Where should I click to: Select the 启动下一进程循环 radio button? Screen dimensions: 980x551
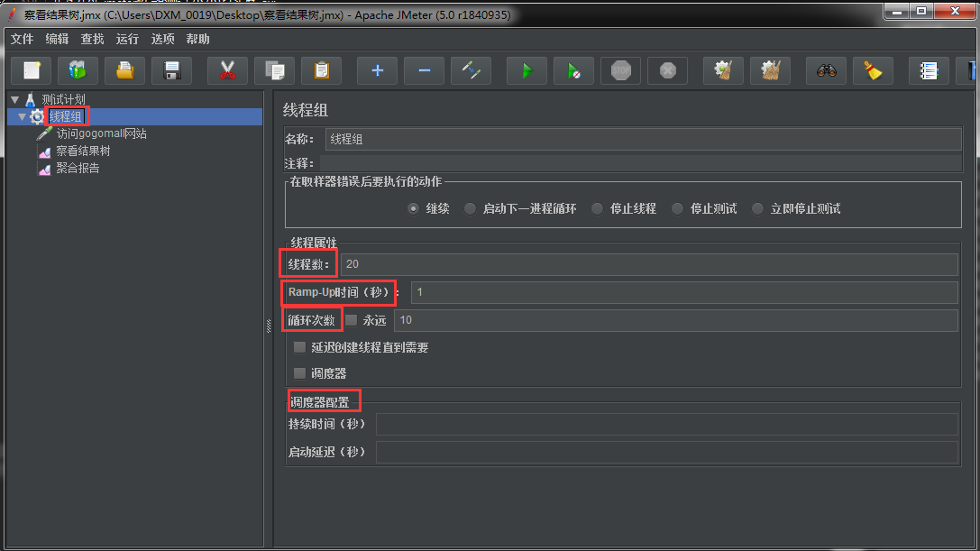click(x=470, y=209)
